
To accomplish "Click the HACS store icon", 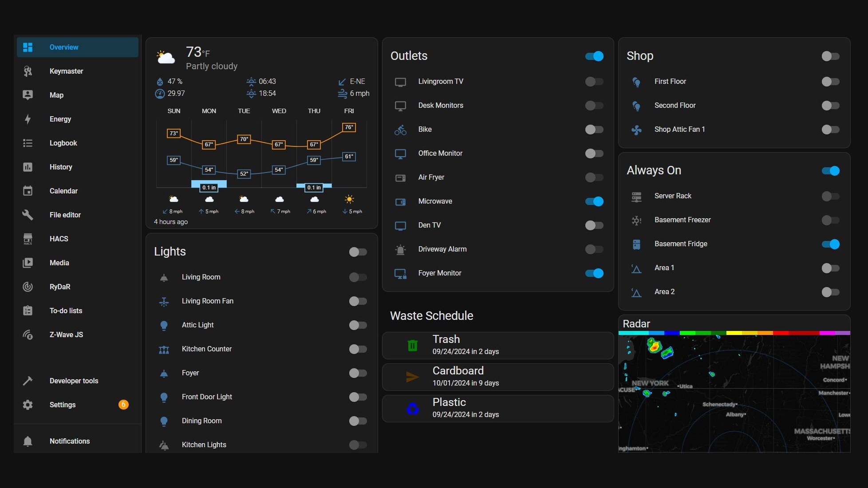I will point(28,239).
